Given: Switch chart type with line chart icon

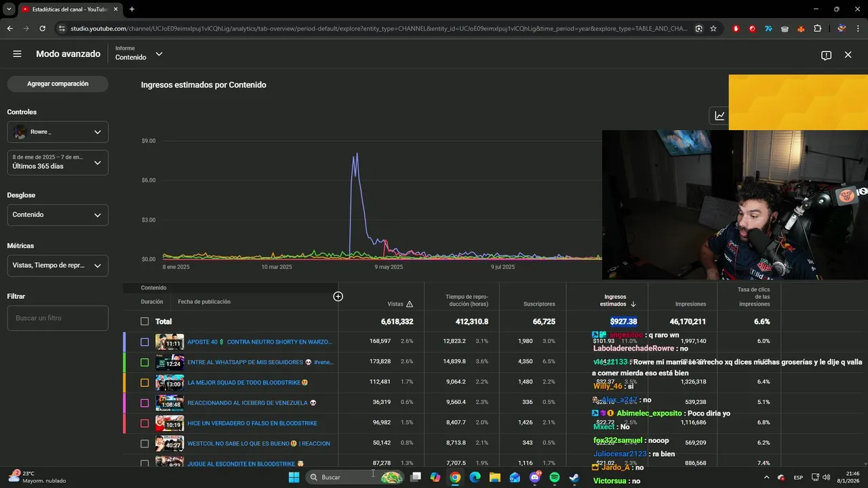Looking at the screenshot, I should pos(719,116).
